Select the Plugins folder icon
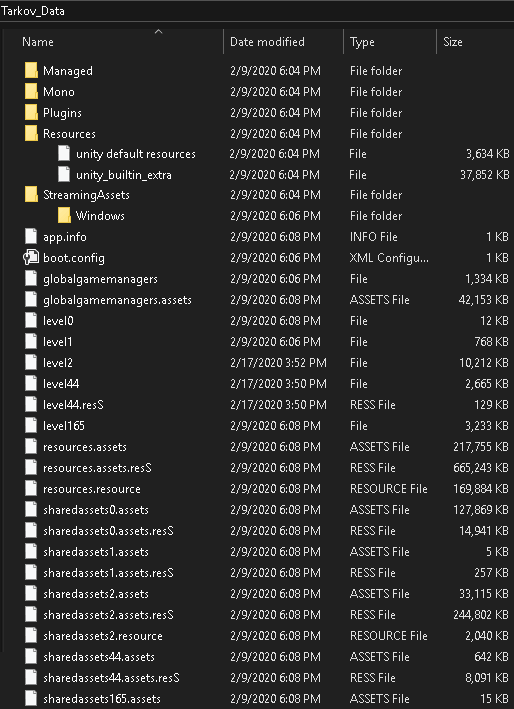Screen dimensions: 514x709 point(31,113)
